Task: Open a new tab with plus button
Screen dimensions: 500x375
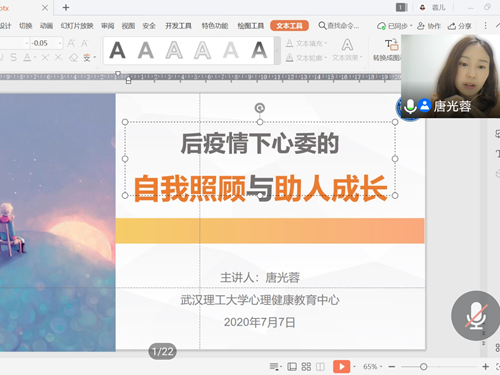Action: click(66, 7)
